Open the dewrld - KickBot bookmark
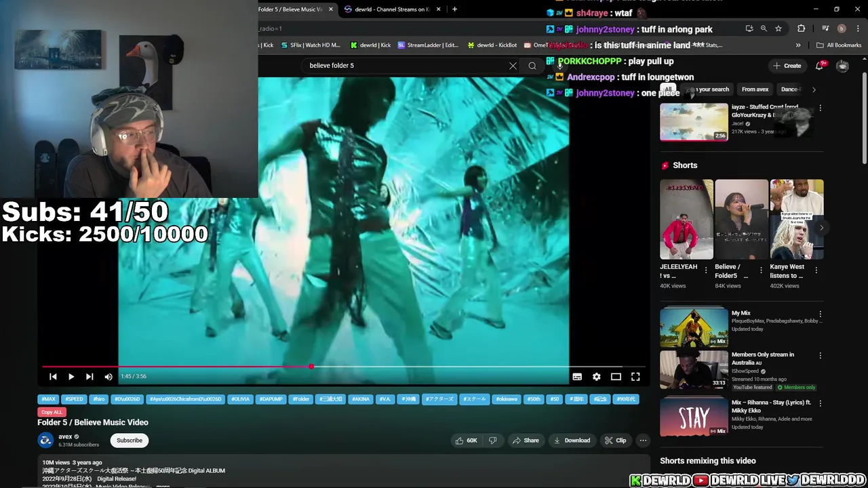 click(x=492, y=45)
